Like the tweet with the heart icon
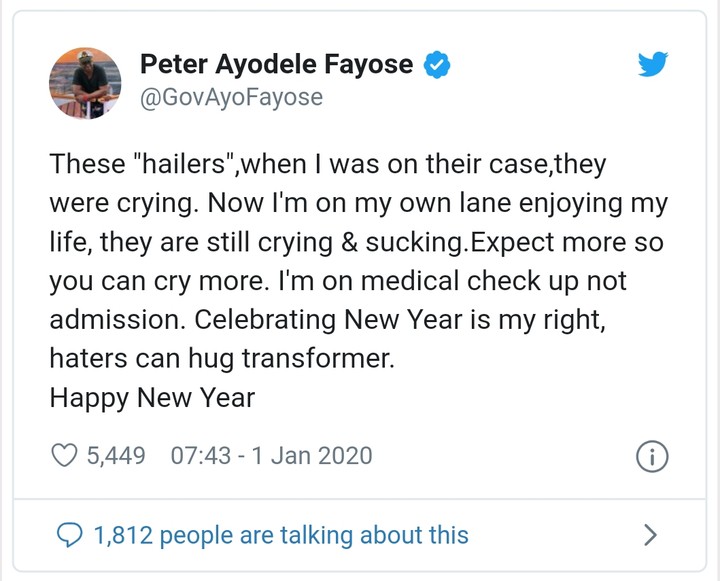 click(x=65, y=456)
